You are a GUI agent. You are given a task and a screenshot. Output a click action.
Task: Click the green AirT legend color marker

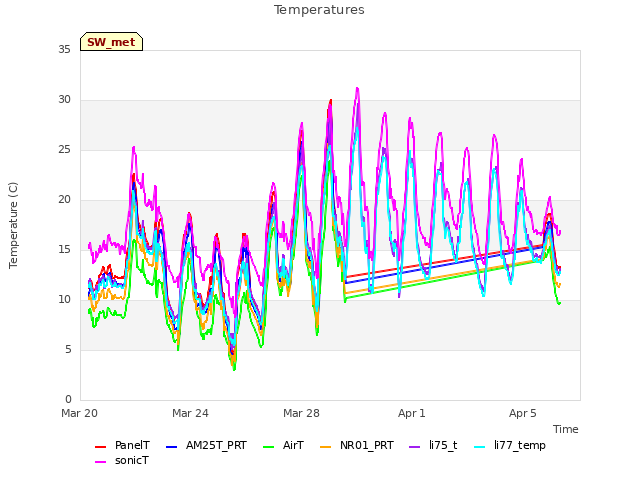(269, 447)
